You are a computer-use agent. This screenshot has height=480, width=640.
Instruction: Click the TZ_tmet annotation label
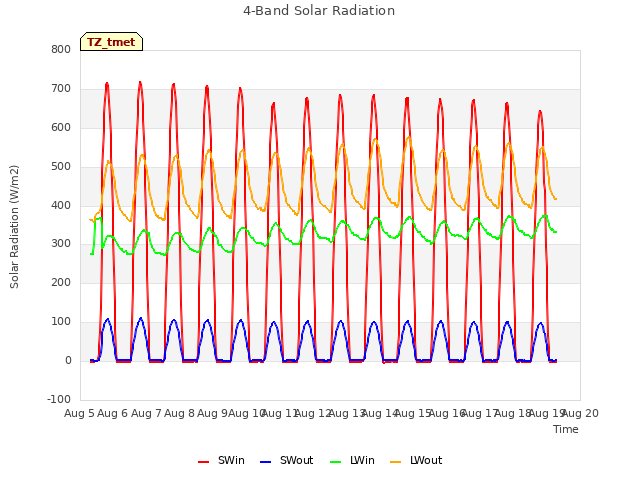click(x=111, y=42)
